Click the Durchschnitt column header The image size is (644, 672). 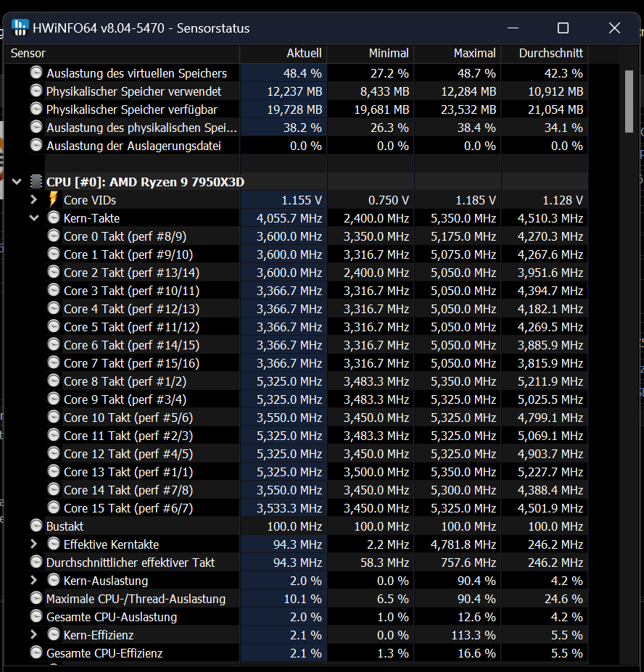pyautogui.click(x=545, y=54)
